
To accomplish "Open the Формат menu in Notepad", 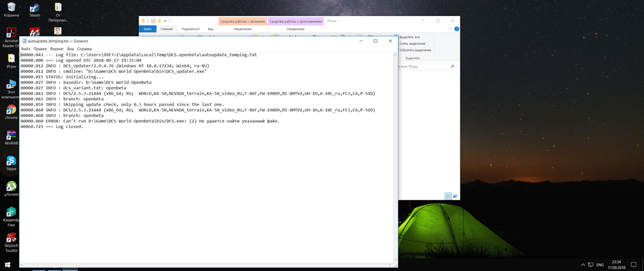I will click(x=57, y=49).
